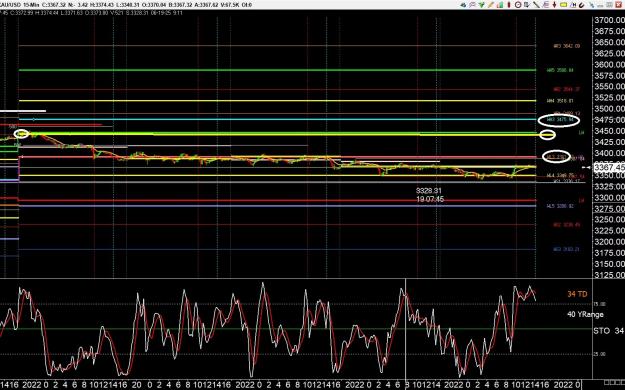625x390 pixels.
Task: Select the red horizontal line near 3295
Action: 277,201
